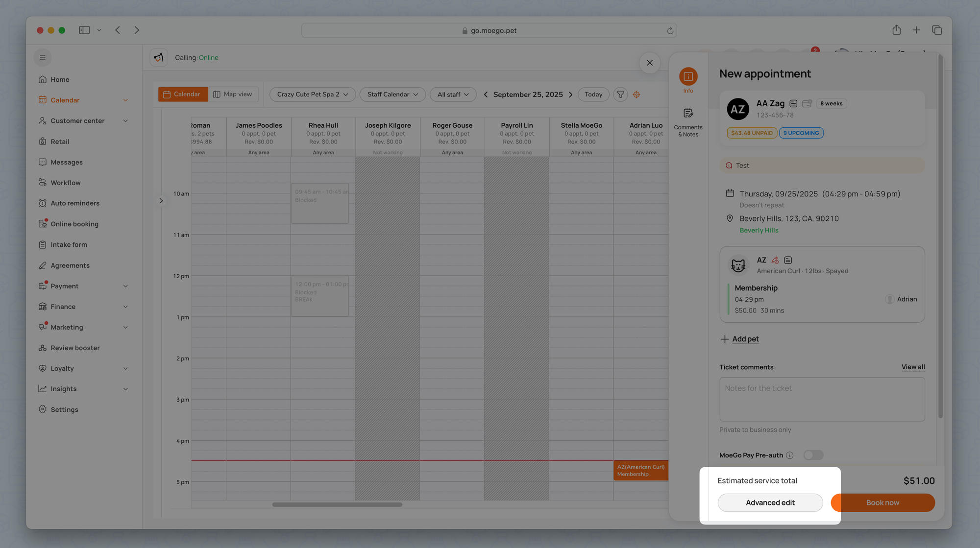Close the new appointment panel
Screen dimensions: 980x548
click(649, 63)
